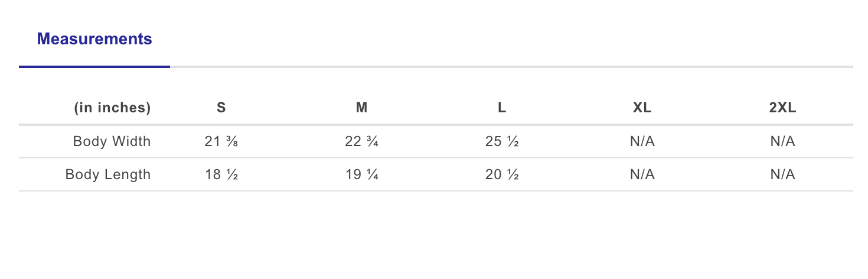Image resolution: width=868 pixels, height=279 pixels.
Task: Select the 2XL size column header
Action: point(783,108)
